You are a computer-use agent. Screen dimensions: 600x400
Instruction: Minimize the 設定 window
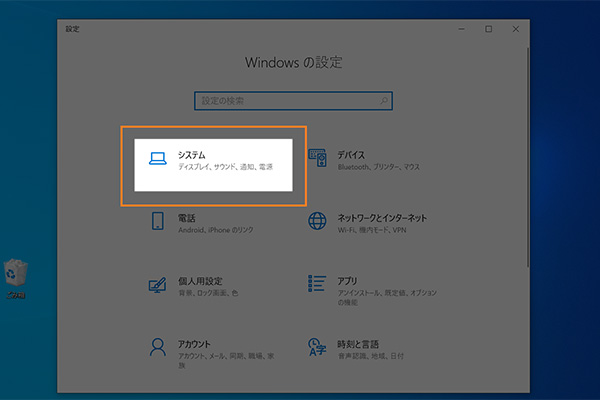(461, 29)
